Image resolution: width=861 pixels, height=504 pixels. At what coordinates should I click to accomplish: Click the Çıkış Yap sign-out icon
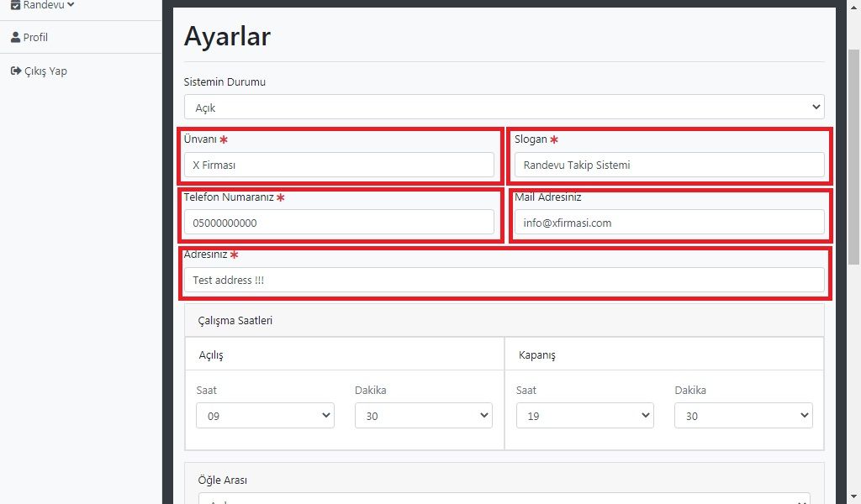(15, 71)
